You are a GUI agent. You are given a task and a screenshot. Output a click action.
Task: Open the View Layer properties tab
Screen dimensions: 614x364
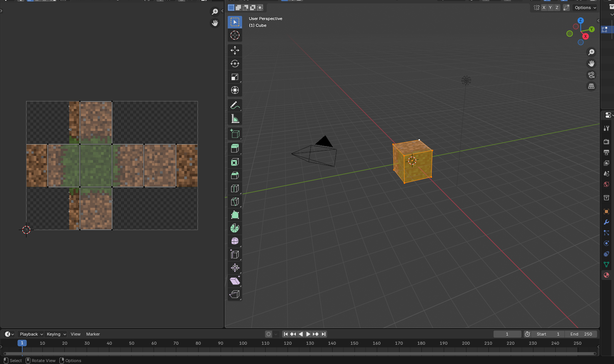pyautogui.click(x=606, y=163)
